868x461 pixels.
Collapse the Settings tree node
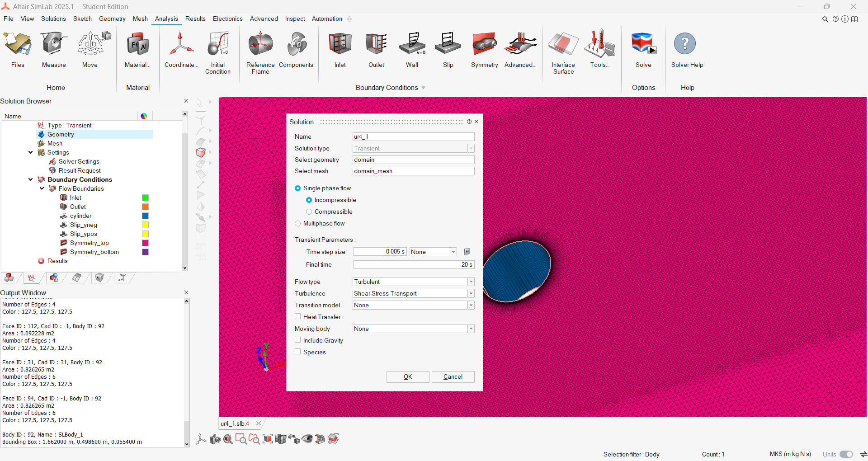pyautogui.click(x=30, y=152)
